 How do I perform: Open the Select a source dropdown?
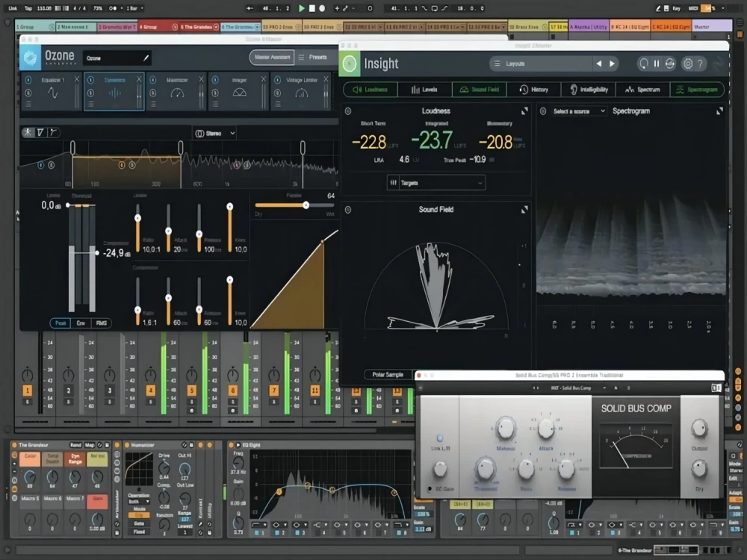pos(579,111)
